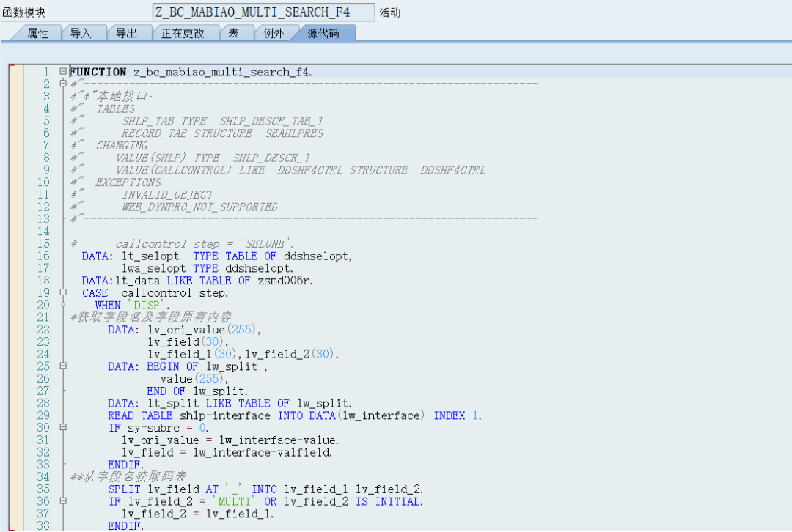792x532 pixels.
Task: Collapse the DATA BEGIN OF block at line 25
Action: tap(63, 366)
